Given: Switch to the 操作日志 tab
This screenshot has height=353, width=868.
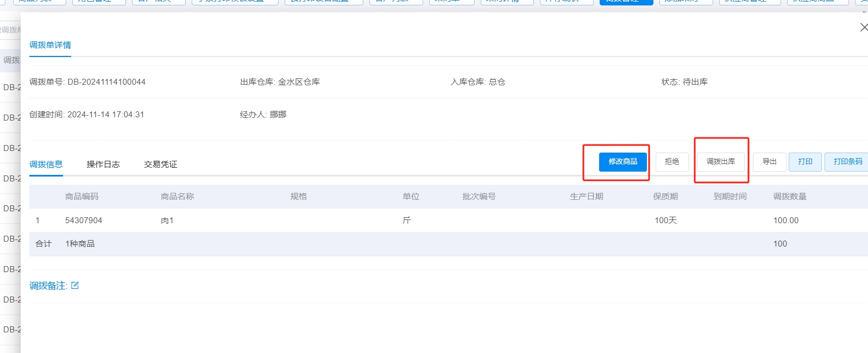Looking at the screenshot, I should pyautogui.click(x=103, y=164).
